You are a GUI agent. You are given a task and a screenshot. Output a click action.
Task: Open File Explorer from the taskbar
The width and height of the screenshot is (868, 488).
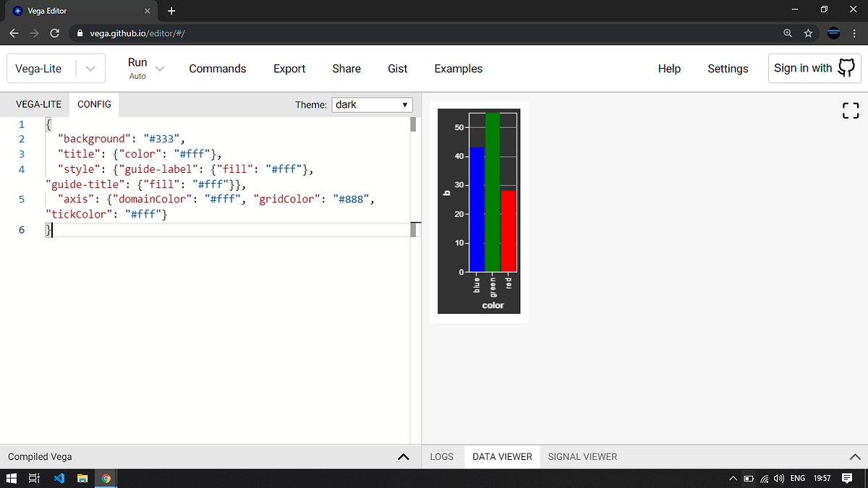point(82,478)
